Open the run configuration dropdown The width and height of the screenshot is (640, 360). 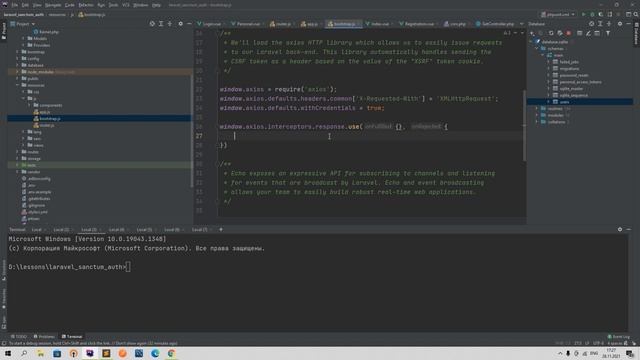(x=558, y=14)
